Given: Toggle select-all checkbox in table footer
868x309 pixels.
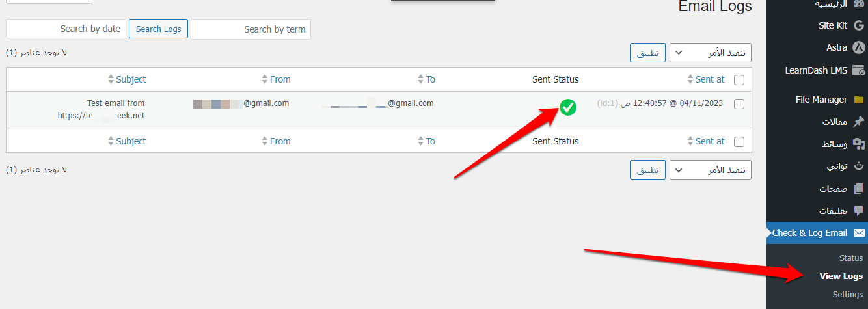Looking at the screenshot, I should pos(739,142).
